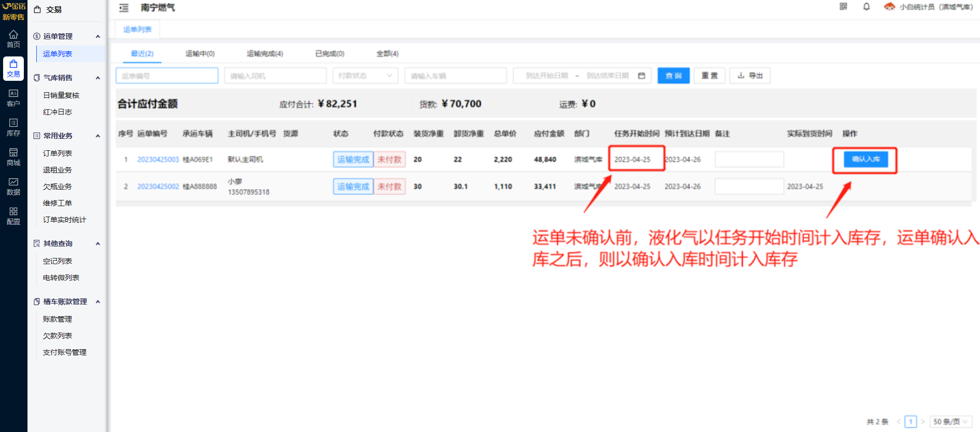Open the 付款状态 dropdown filter
Viewport: 980px width, 432px height.
click(x=365, y=76)
